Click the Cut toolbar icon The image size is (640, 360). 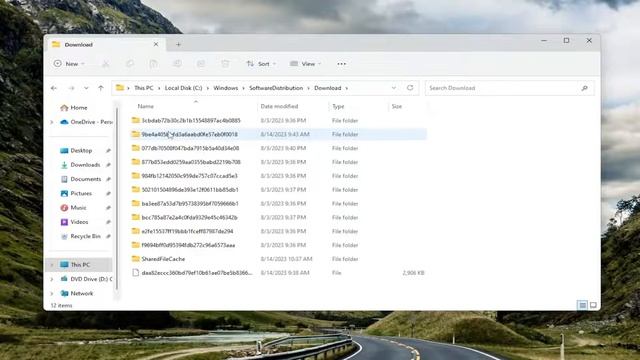(x=106, y=64)
